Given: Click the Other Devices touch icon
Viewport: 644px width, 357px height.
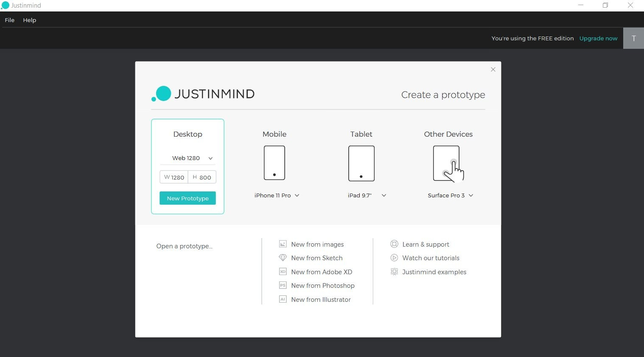Looking at the screenshot, I should pos(448,164).
